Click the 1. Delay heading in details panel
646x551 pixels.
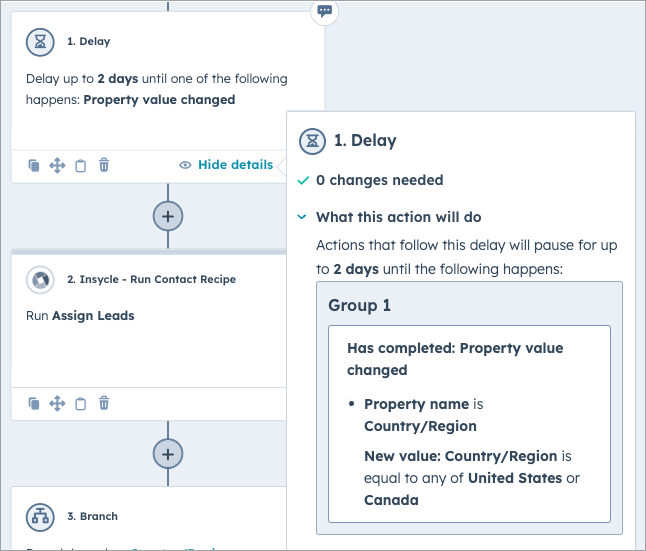click(x=365, y=141)
